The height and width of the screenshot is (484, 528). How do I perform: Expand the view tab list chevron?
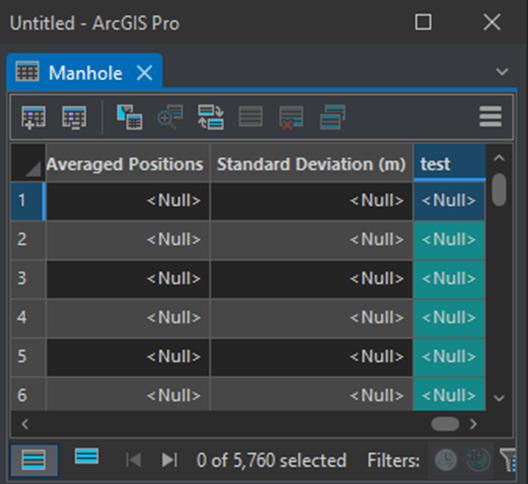coord(502,72)
